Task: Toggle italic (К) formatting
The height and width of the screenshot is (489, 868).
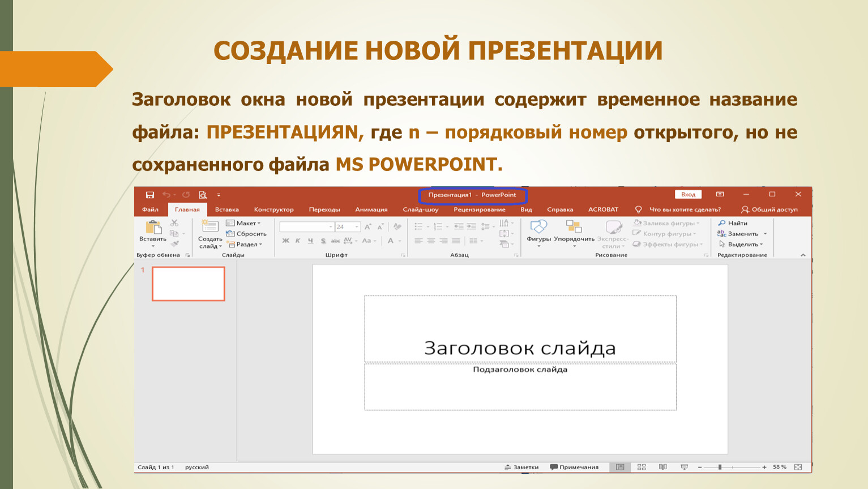Action: click(x=298, y=241)
